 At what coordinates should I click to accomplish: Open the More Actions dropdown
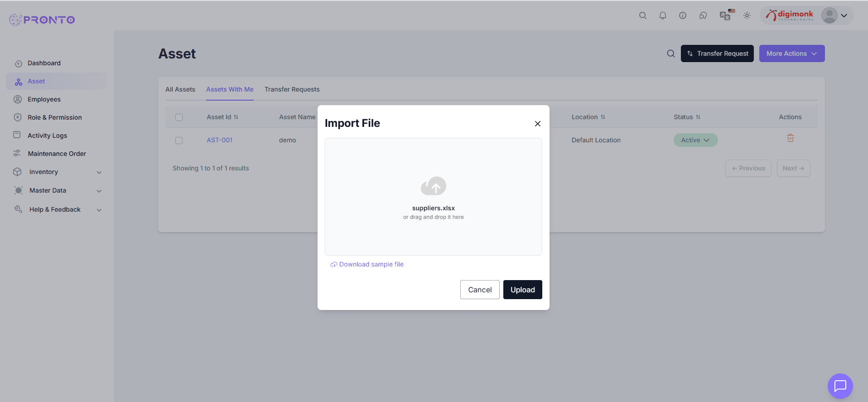tap(792, 53)
